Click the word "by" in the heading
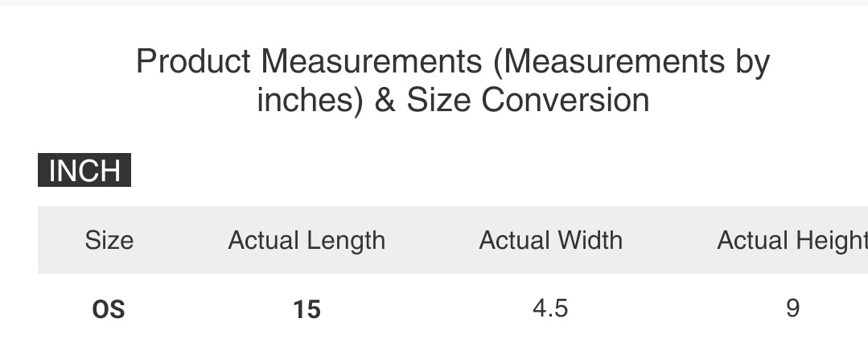Screen dimensions: 868x360 click(752, 61)
